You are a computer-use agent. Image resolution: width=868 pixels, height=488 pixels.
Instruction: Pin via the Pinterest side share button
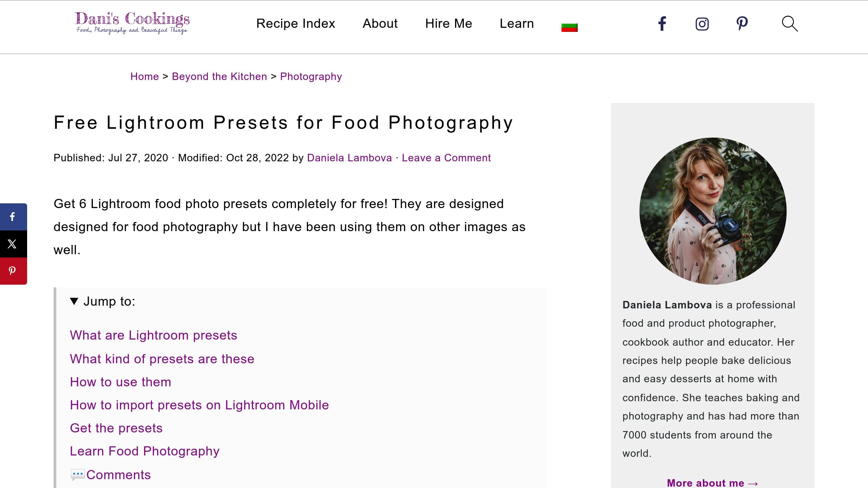tap(13, 271)
